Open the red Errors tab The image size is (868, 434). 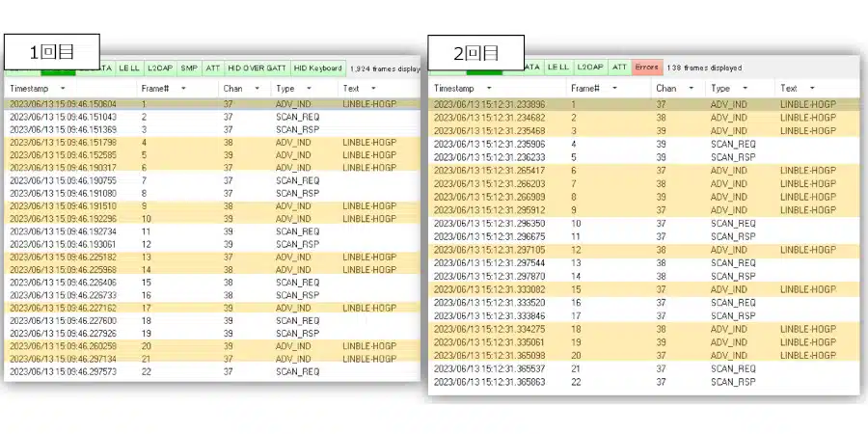pos(647,68)
